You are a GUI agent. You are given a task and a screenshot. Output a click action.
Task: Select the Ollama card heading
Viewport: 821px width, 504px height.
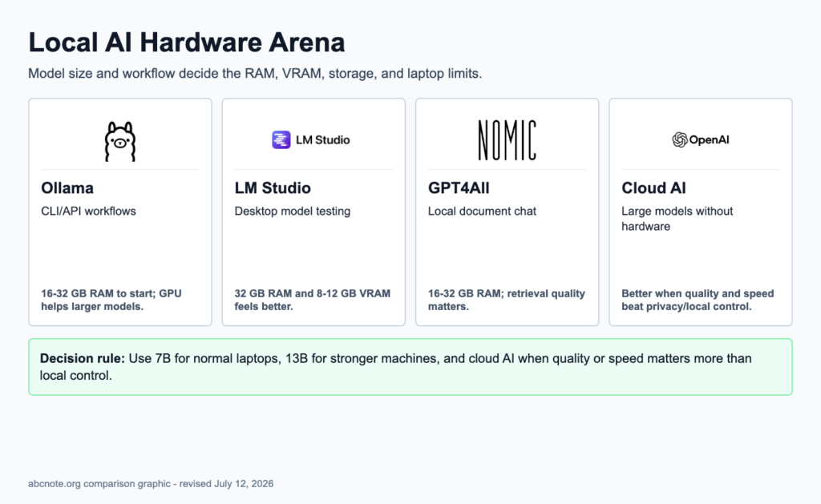[67, 187]
